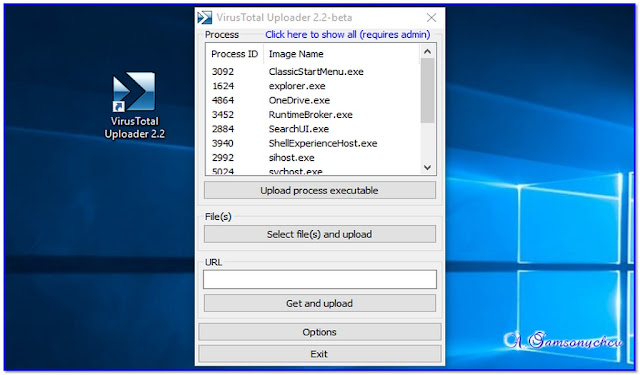This screenshot has height=375, width=640.
Task: Focus the URL input field
Action: pyautogui.click(x=320, y=280)
